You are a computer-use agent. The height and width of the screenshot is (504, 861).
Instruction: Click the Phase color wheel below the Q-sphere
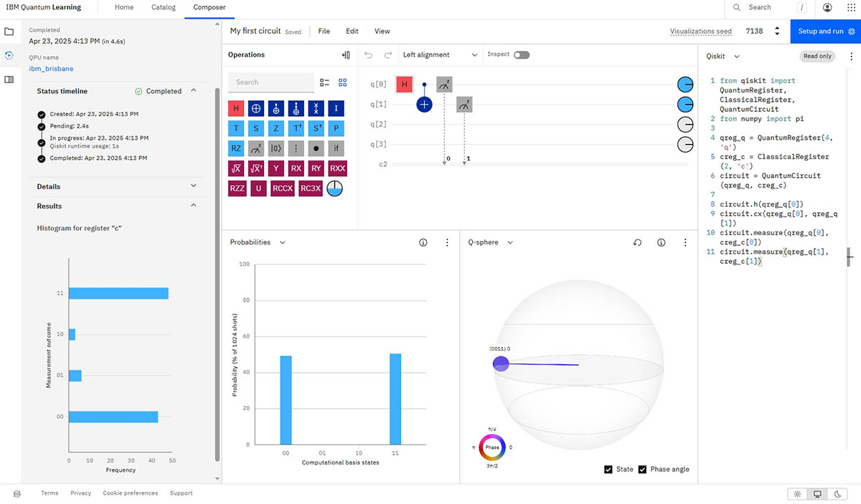pos(491,447)
